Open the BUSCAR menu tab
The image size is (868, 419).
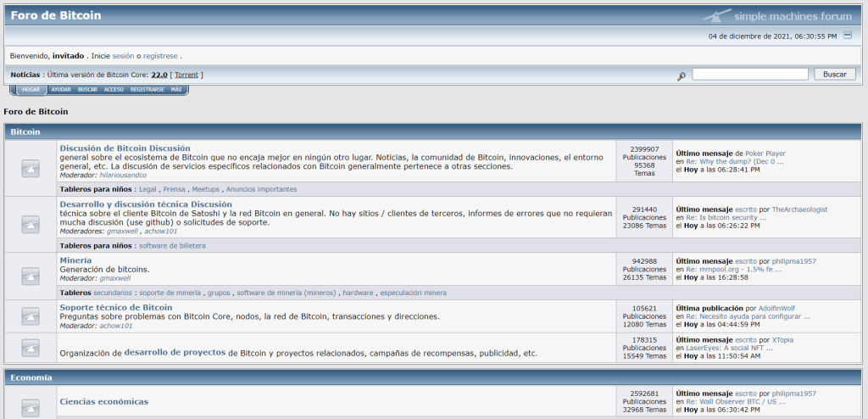(87, 89)
